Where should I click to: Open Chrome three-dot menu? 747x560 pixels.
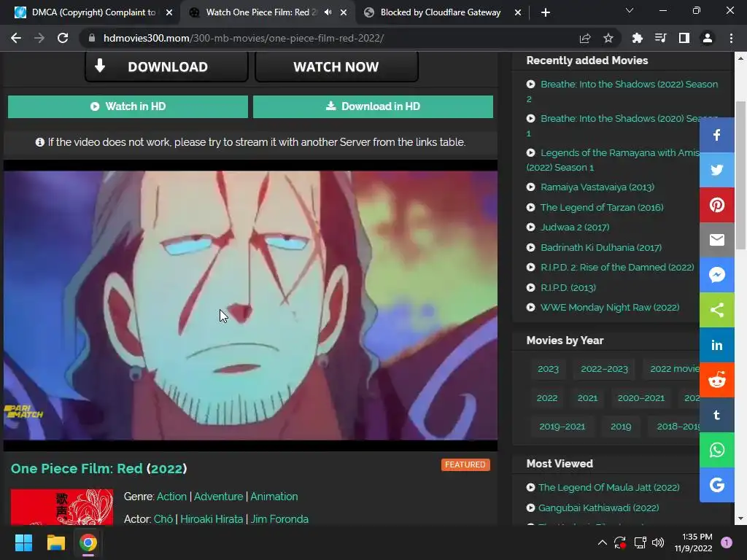pos(731,38)
